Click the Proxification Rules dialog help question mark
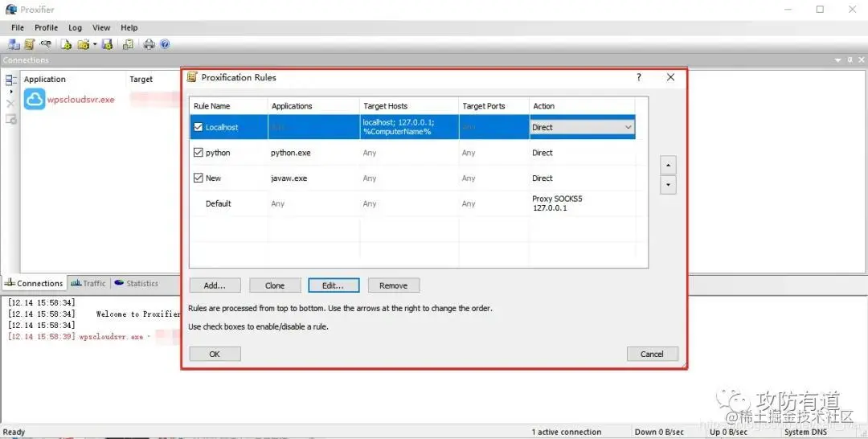The image size is (868, 439). tap(639, 77)
